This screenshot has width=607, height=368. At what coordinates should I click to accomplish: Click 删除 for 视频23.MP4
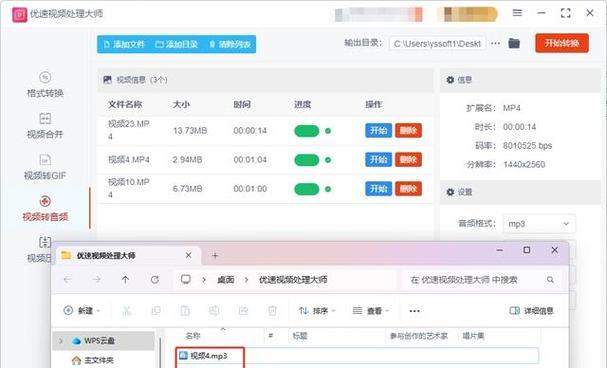point(408,131)
